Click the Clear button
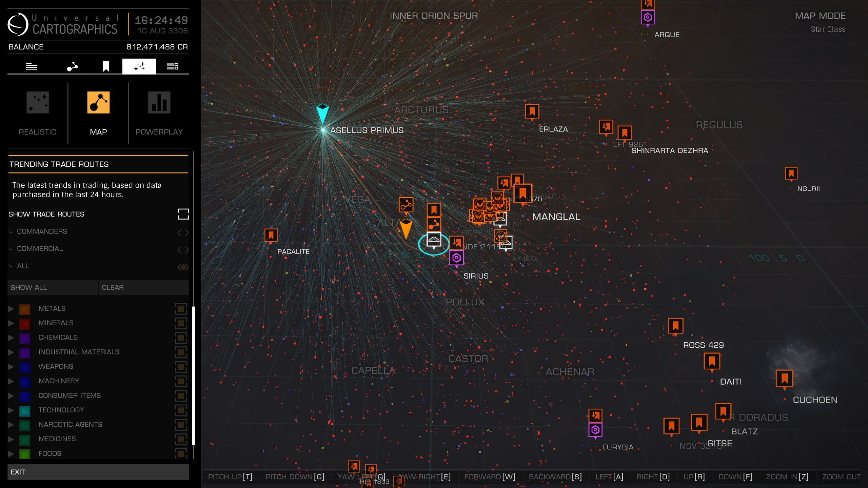Screen dimensions: 868x488 pos(143,287)
